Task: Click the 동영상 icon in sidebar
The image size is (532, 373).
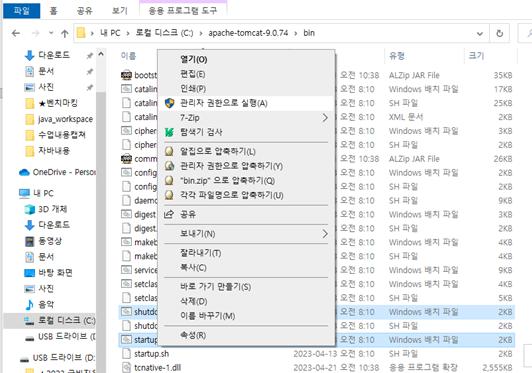Action: (30, 241)
